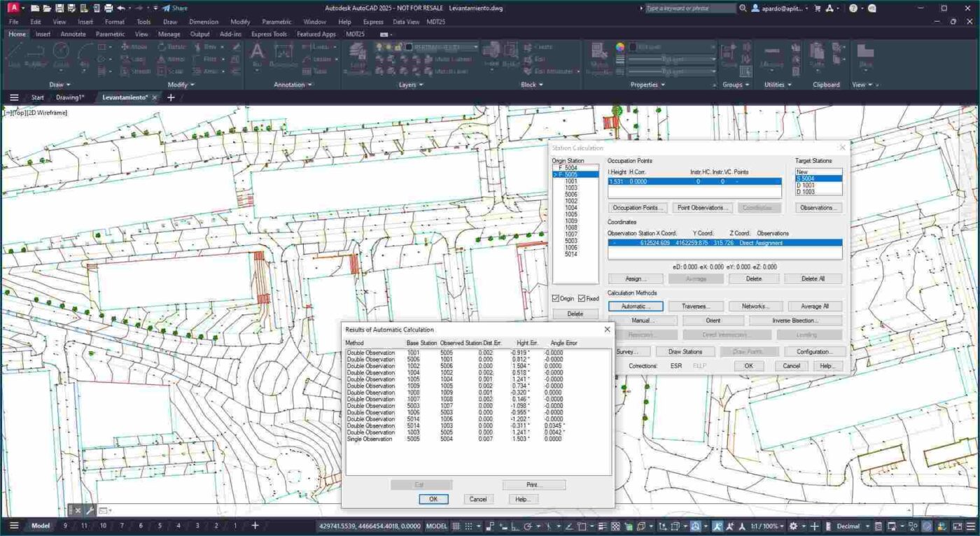
Task: Click the object color wheel in the Properties panel
Action: tap(619, 47)
